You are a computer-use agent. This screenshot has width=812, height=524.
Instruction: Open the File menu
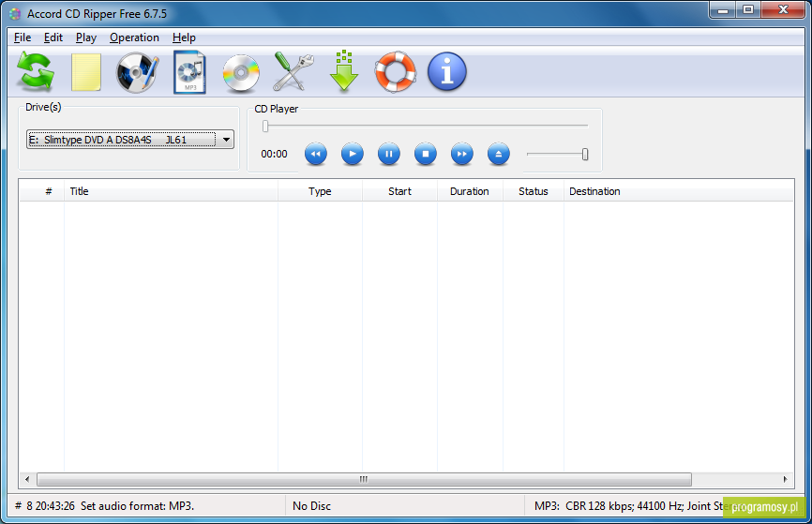coord(23,37)
